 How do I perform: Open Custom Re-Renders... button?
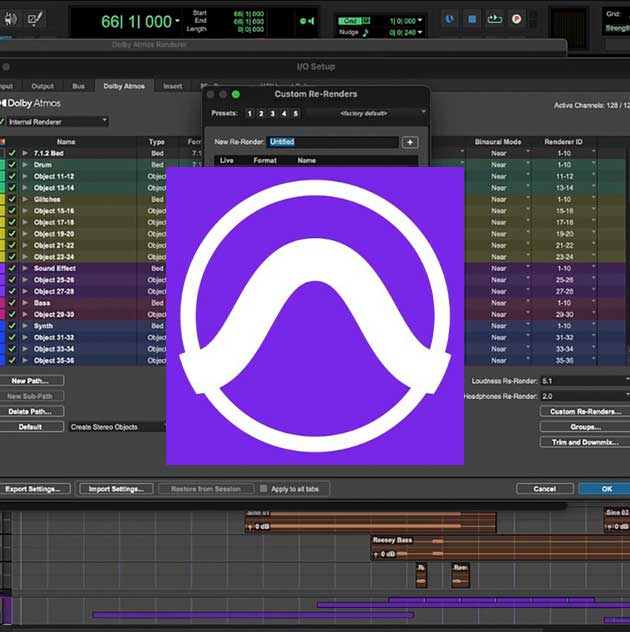pos(585,412)
